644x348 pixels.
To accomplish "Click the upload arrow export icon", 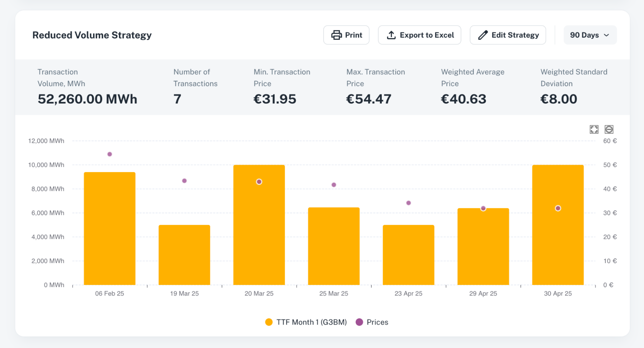I will (x=391, y=35).
